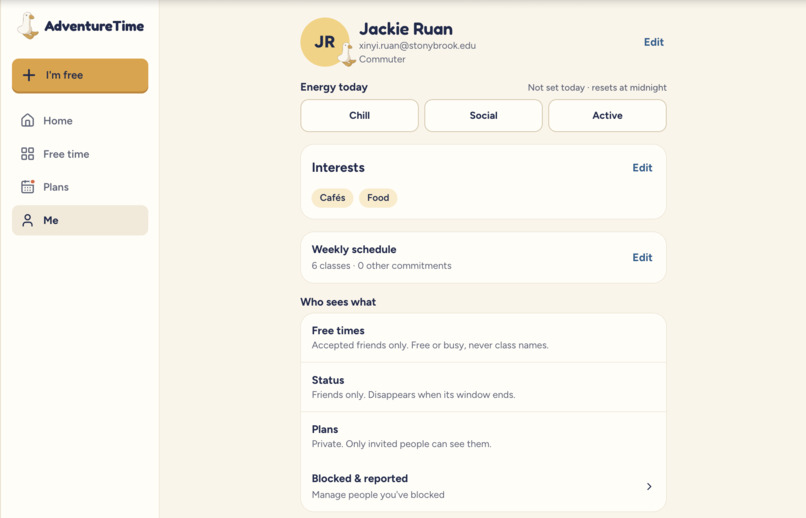Click 'Not set today · resets at midnight'
Screen dimensions: 806x518
pyautogui.click(x=597, y=87)
